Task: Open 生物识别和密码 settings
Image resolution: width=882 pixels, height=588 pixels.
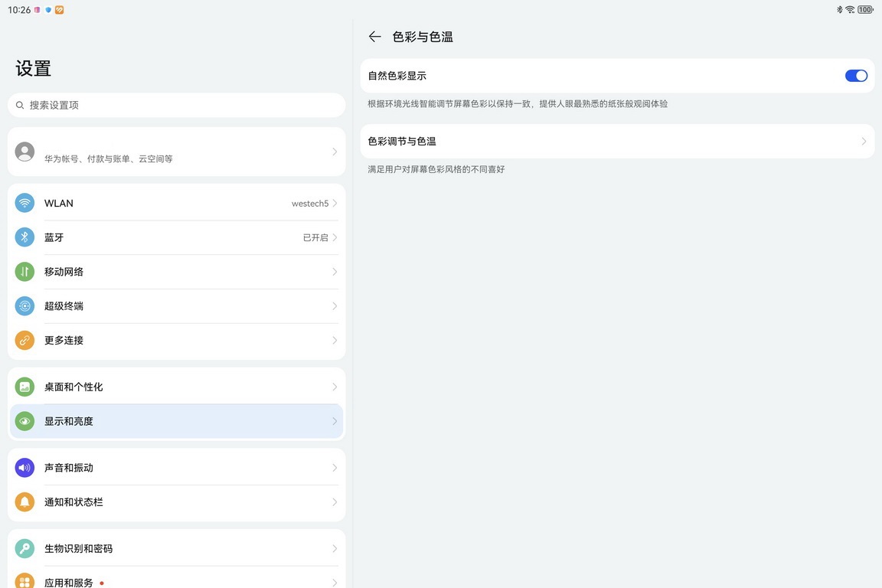Action: [x=177, y=549]
